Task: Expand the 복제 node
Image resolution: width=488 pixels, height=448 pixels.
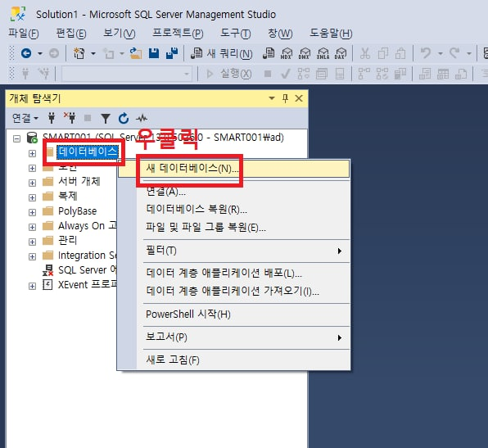Action: point(32,197)
